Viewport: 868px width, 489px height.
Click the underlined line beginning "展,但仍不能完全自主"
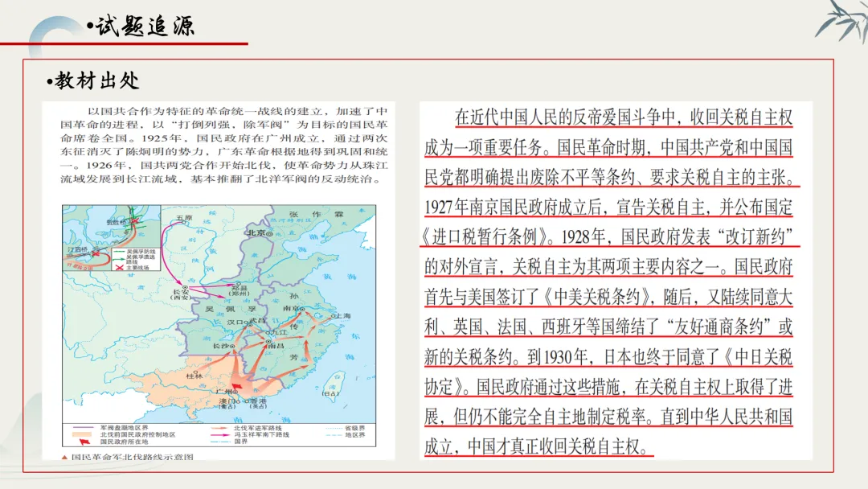click(608, 417)
